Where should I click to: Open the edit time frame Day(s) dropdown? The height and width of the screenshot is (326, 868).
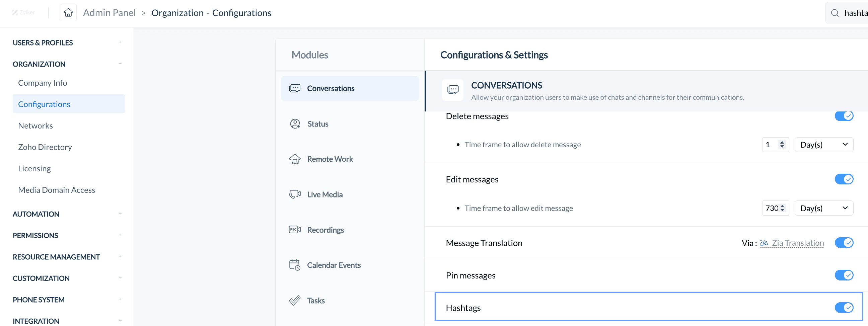pyautogui.click(x=823, y=208)
